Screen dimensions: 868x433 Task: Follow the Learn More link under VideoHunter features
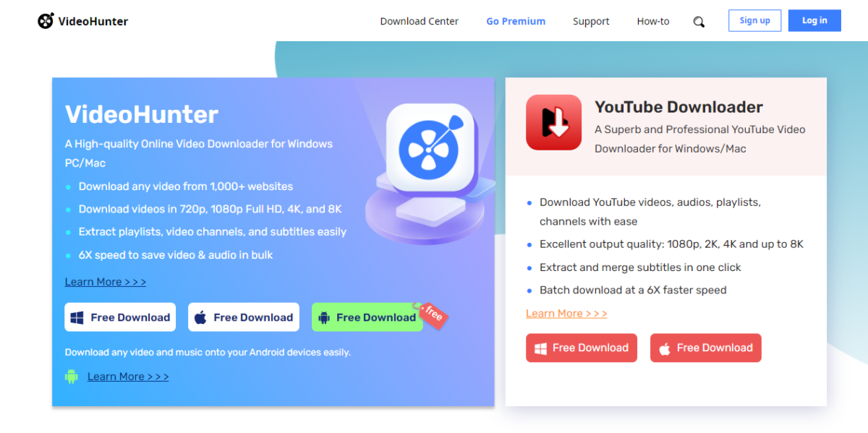click(x=106, y=282)
